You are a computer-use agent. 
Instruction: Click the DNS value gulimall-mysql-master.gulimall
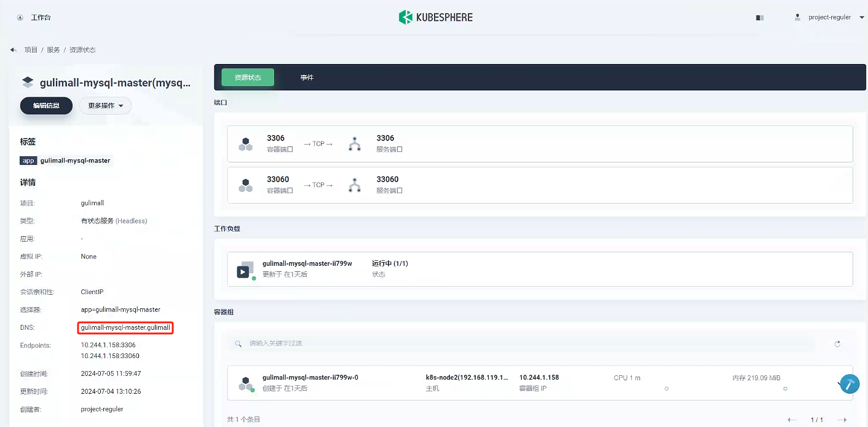[125, 328]
